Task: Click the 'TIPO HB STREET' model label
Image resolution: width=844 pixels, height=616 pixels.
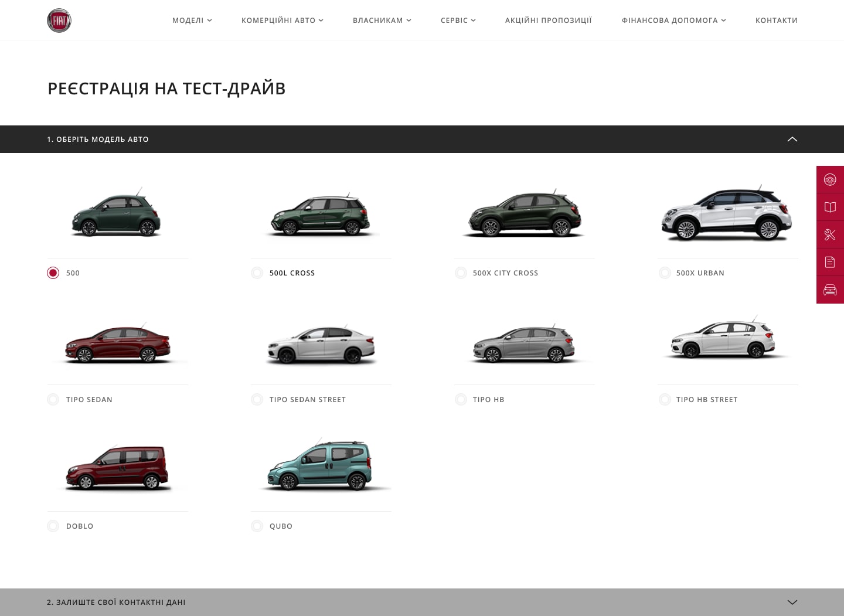Action: point(707,400)
